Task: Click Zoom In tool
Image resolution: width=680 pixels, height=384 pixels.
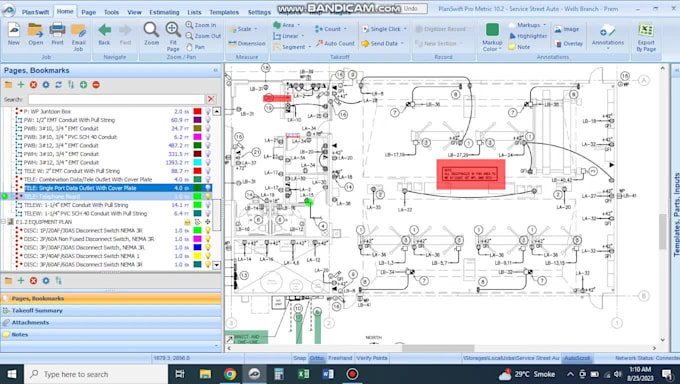Action: click(201, 25)
